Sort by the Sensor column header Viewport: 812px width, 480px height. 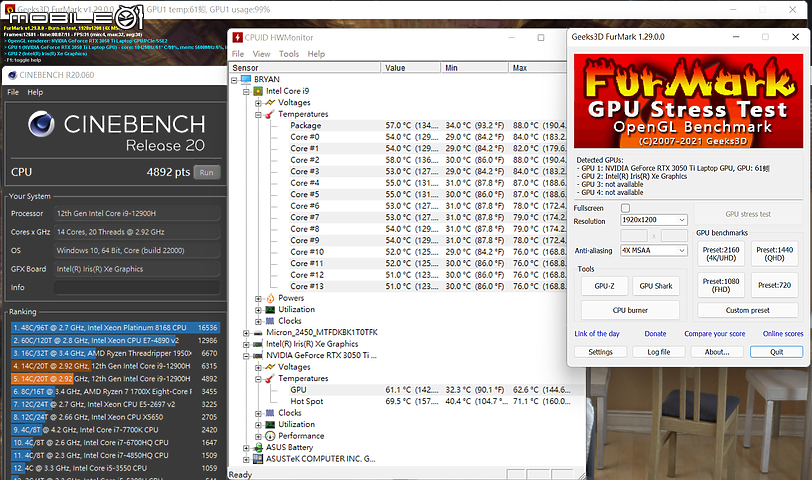(x=304, y=68)
